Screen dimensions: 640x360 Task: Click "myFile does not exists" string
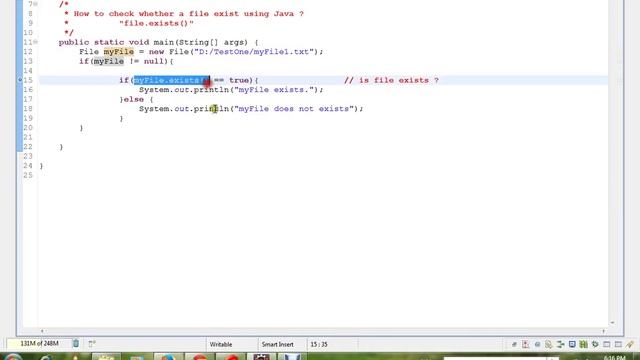[x=294, y=109]
